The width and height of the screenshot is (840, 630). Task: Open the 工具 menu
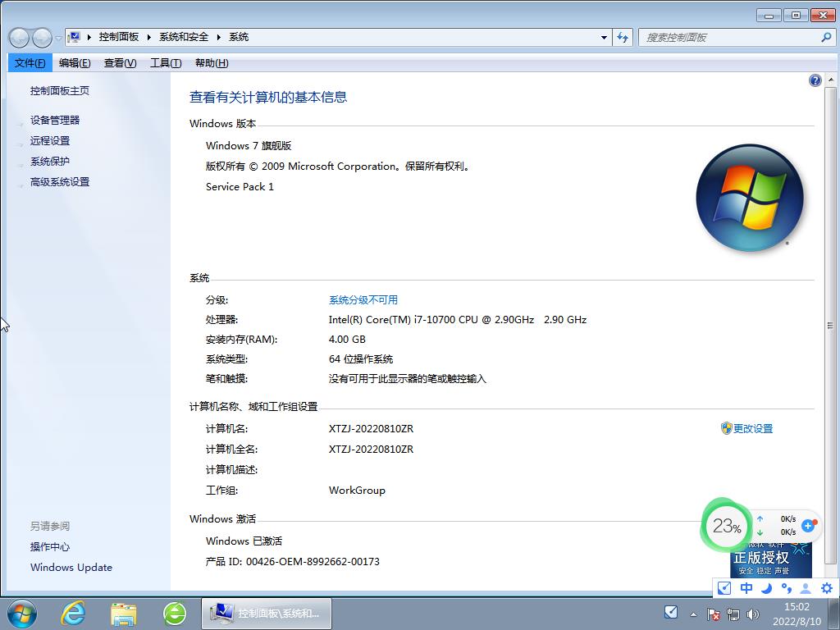click(165, 62)
